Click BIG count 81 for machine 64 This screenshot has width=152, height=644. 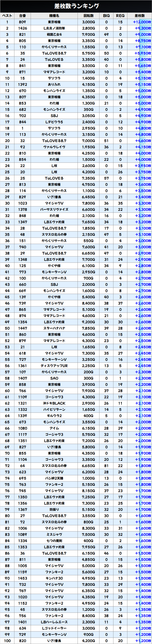click(106, 466)
